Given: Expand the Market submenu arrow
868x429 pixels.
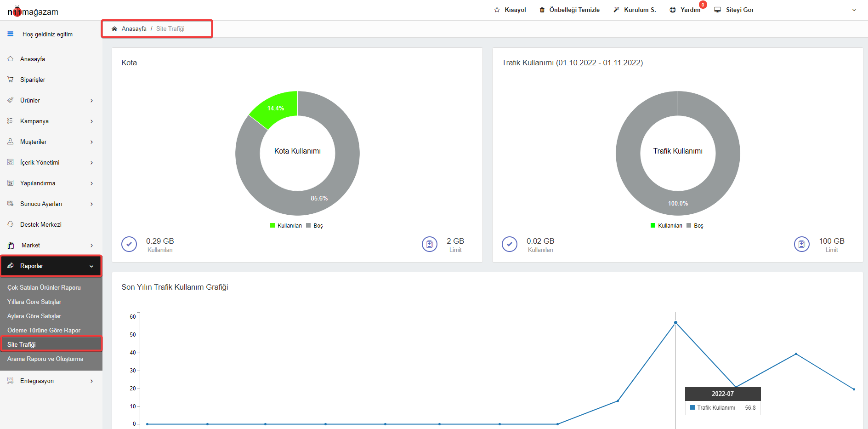Looking at the screenshot, I should 92,246.
